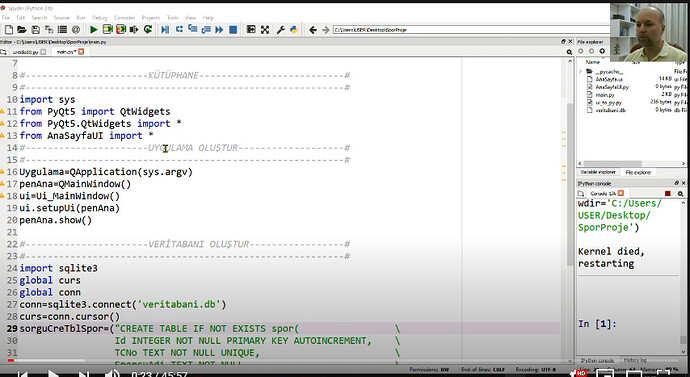
Task: Run the selection or current line
Action: (134, 29)
